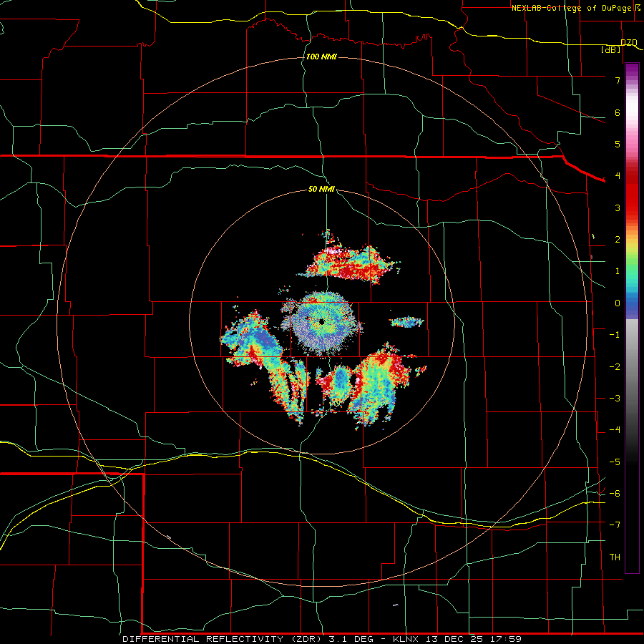Click the DIFFERENTIAL REFLECTIVITY (ZDR) title text

click(223, 639)
